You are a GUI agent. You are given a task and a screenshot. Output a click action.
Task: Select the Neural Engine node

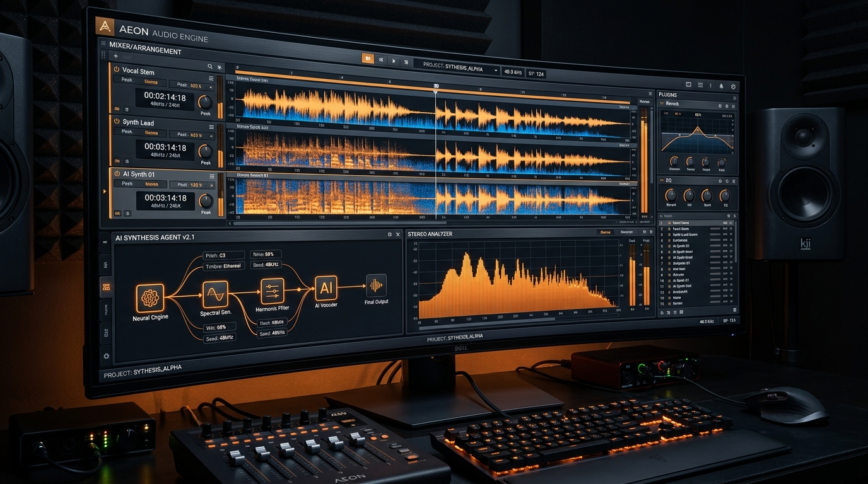pos(150,297)
